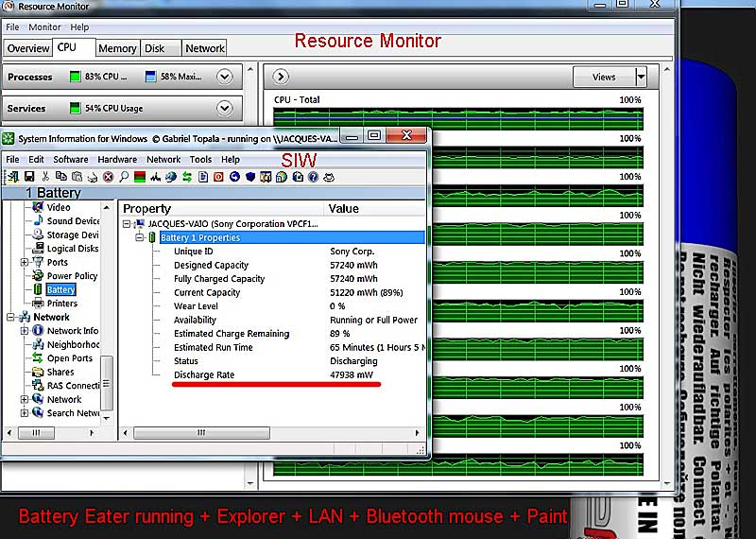Screen dimensions: 756x539
Task: Expand the Ports tree node
Action: pyautogui.click(x=25, y=262)
